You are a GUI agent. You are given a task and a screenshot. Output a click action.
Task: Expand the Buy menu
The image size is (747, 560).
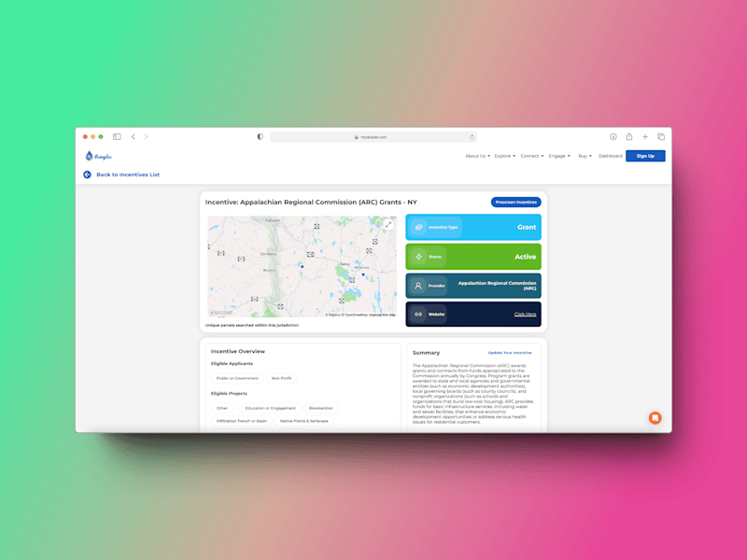coord(585,156)
